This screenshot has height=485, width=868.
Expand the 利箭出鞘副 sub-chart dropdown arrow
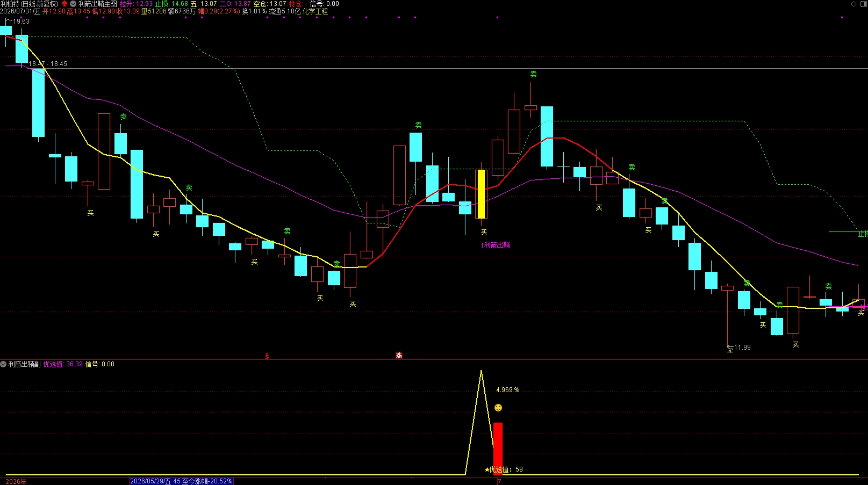click(x=3, y=364)
